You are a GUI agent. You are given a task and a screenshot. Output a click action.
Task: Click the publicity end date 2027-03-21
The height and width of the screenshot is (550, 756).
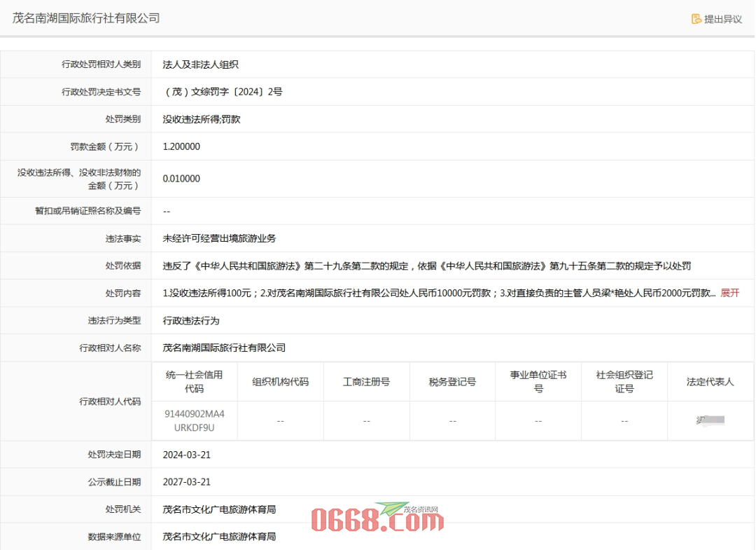186,482
